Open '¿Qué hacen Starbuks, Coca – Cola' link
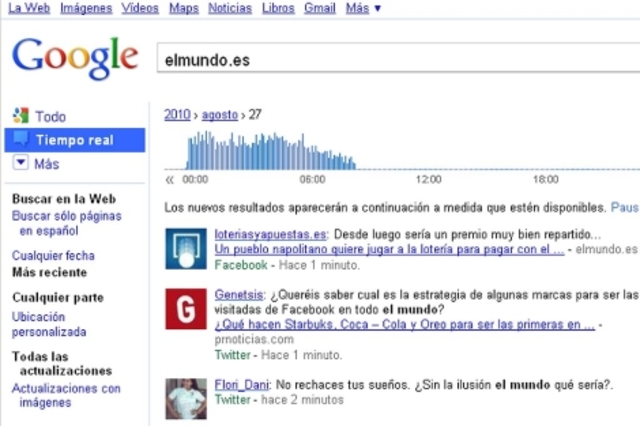The image size is (640, 426). 404,324
